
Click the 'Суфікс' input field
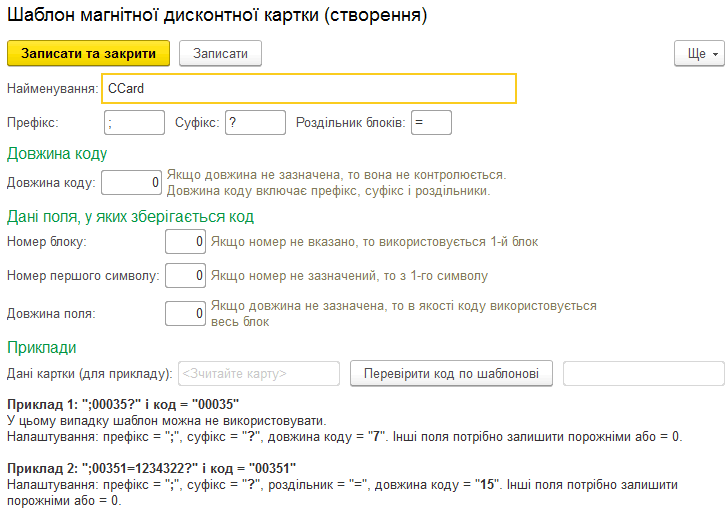click(x=255, y=122)
